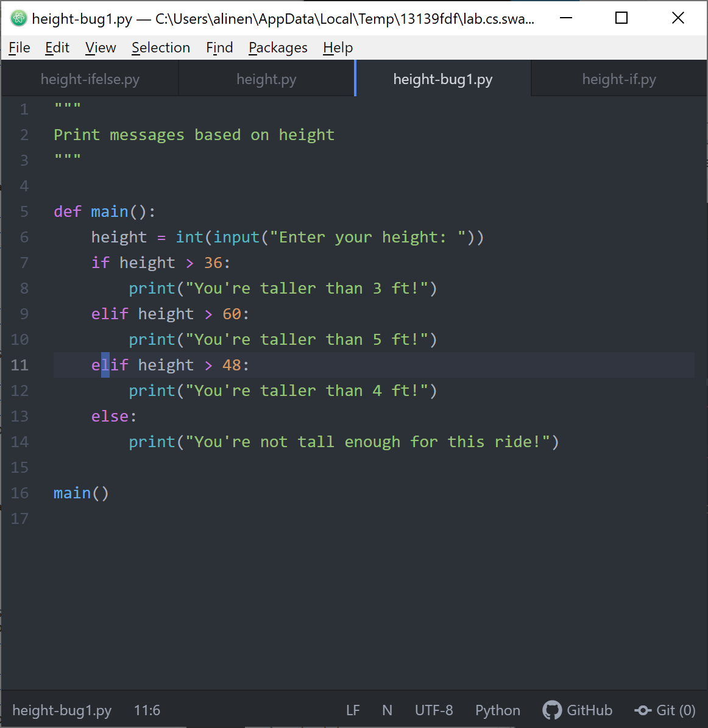The height and width of the screenshot is (728, 708).
Task: Click the N indicator in status bar
Action: pyautogui.click(x=387, y=710)
